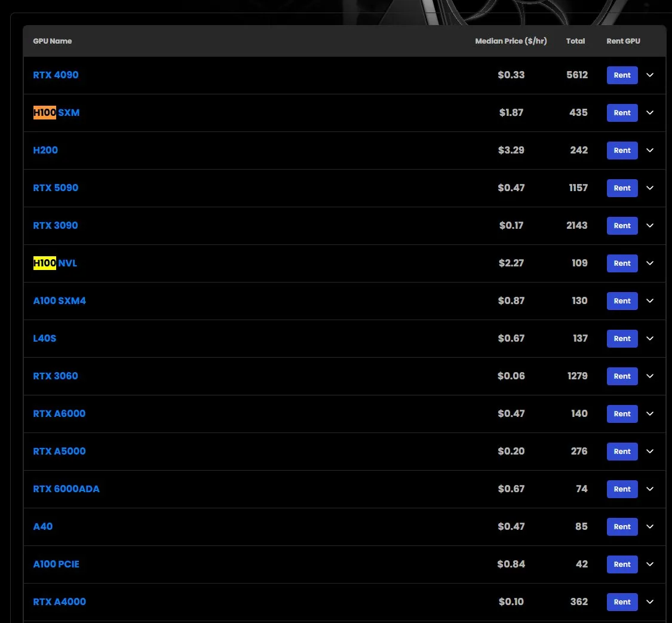Open the A100 SXM4 link
Image resolution: width=672 pixels, height=623 pixels.
pos(60,301)
